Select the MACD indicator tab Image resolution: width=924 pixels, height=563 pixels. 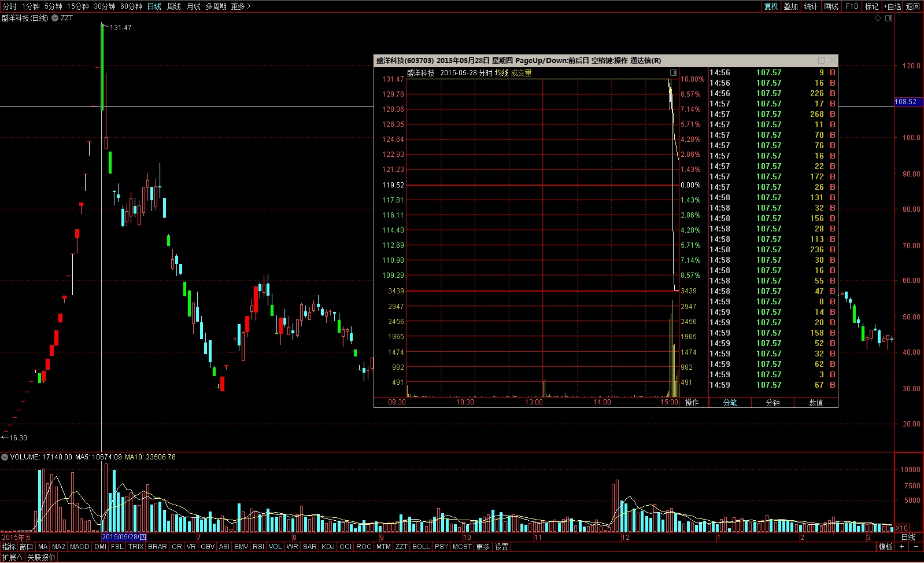pos(79,547)
